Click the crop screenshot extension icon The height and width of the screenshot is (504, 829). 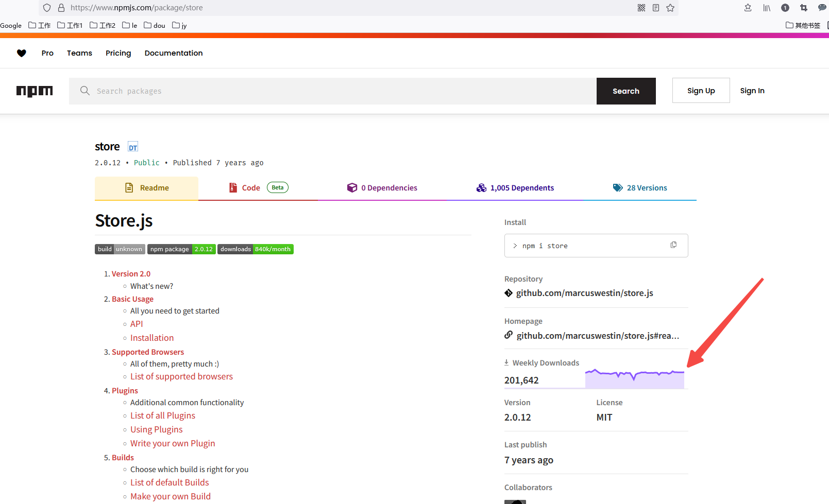pos(804,8)
